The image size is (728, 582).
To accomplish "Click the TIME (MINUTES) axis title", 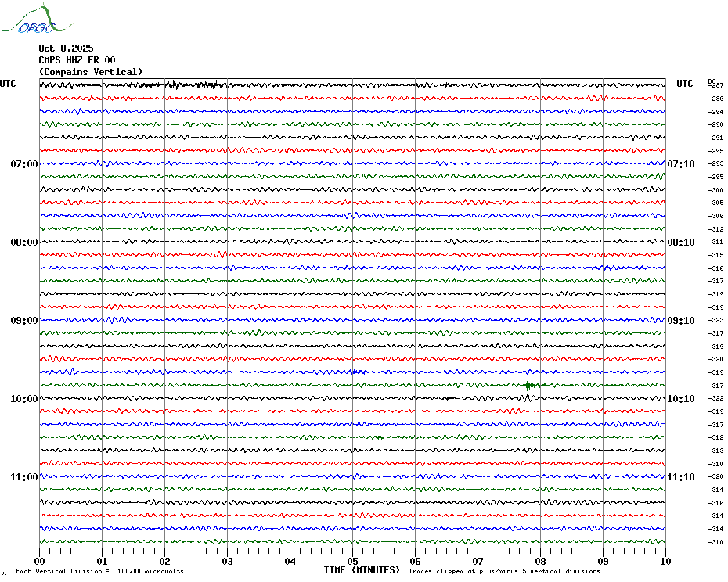I will click(x=362, y=570).
